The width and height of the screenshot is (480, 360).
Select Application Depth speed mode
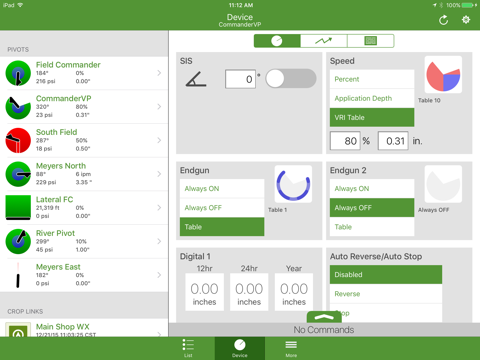(x=372, y=98)
